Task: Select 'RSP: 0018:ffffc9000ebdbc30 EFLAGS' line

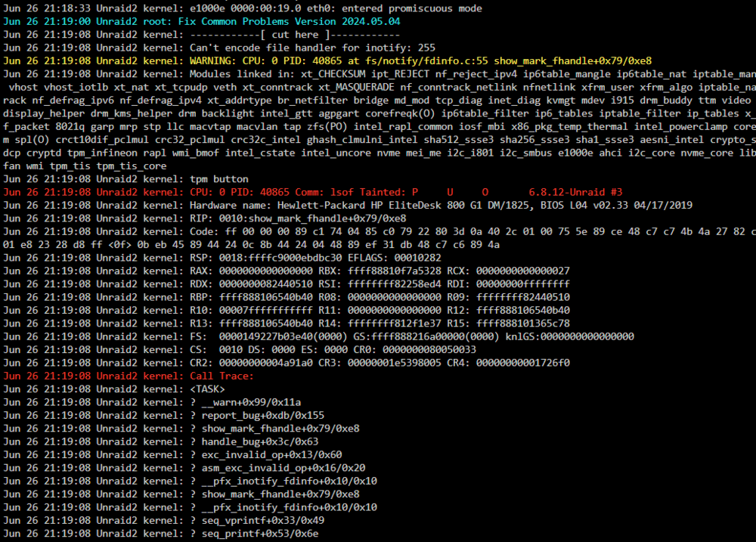Action: click(x=222, y=258)
